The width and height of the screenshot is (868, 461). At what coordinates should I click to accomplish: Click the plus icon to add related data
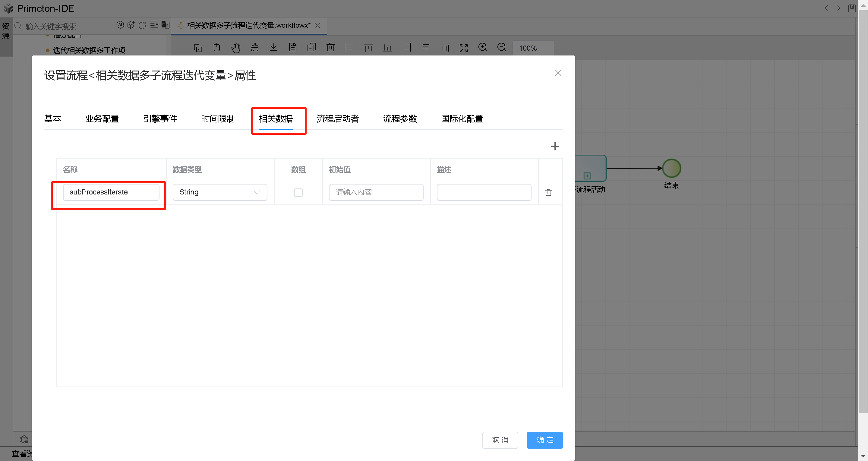[555, 146]
